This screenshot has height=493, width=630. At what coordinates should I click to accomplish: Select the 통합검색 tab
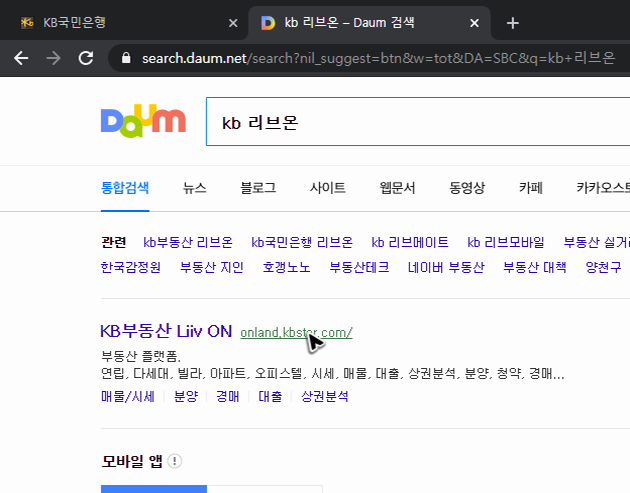[x=125, y=188]
